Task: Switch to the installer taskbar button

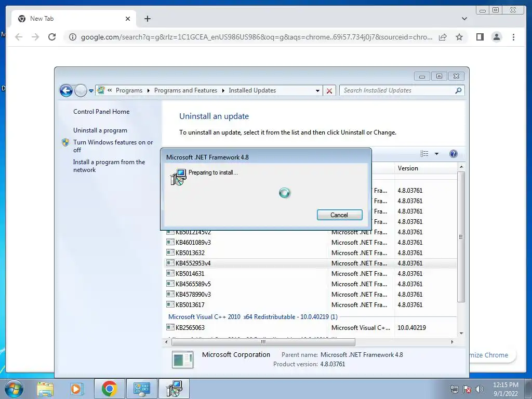Action: point(174,389)
